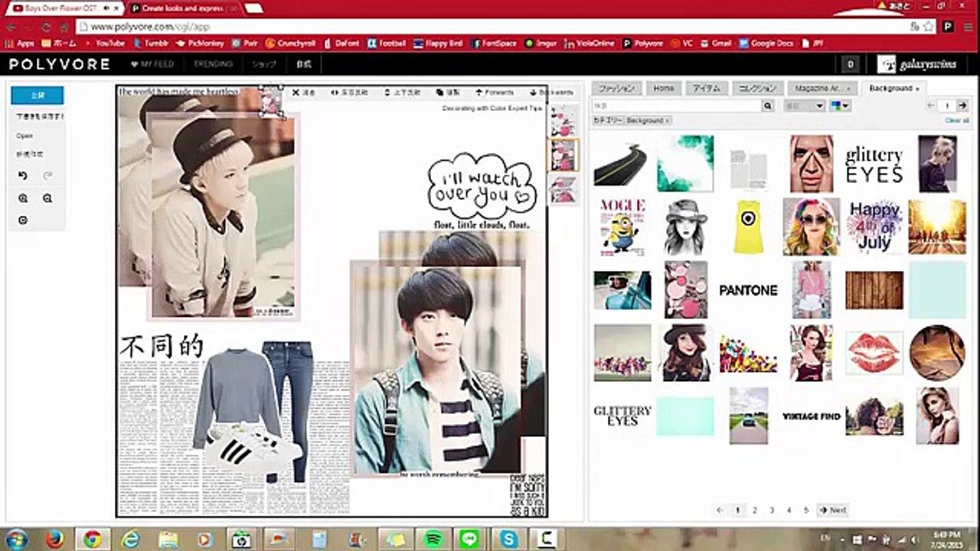Remove the selected item with the X icon

click(304, 93)
